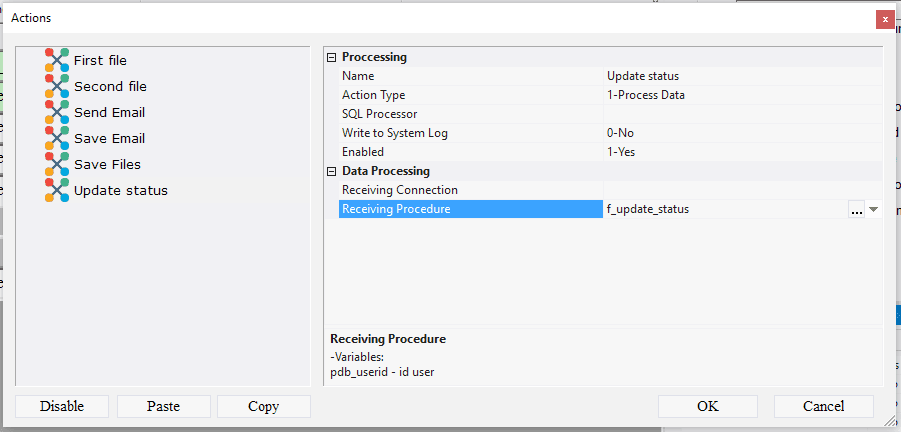
Task: Click the Enabled value 1-Yes
Action: tap(621, 152)
